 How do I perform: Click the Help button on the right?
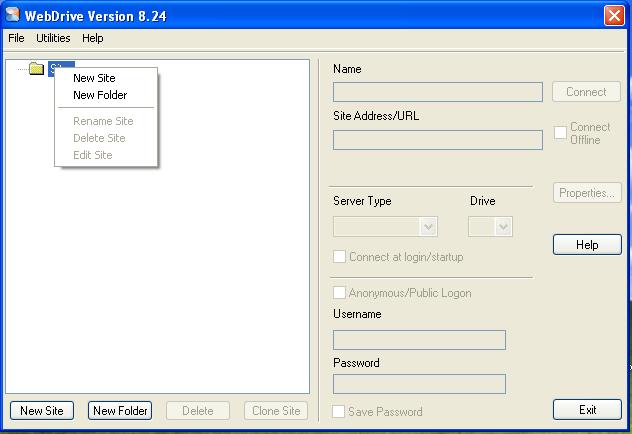[x=587, y=245]
